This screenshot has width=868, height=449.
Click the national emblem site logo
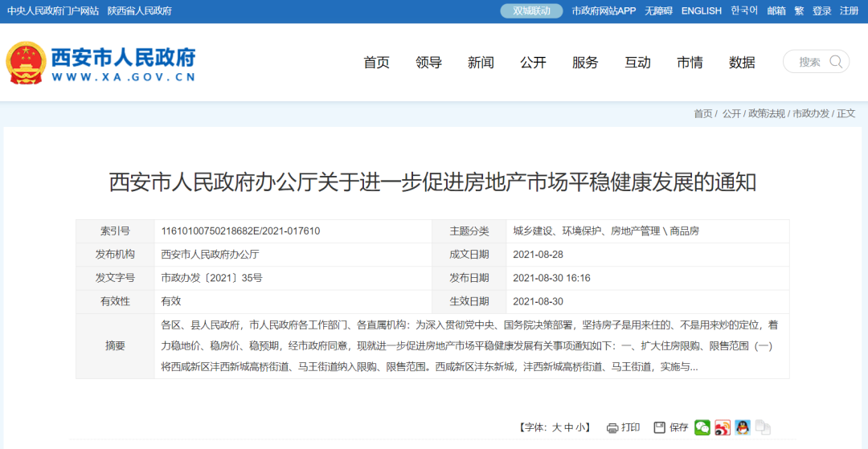coord(26,63)
